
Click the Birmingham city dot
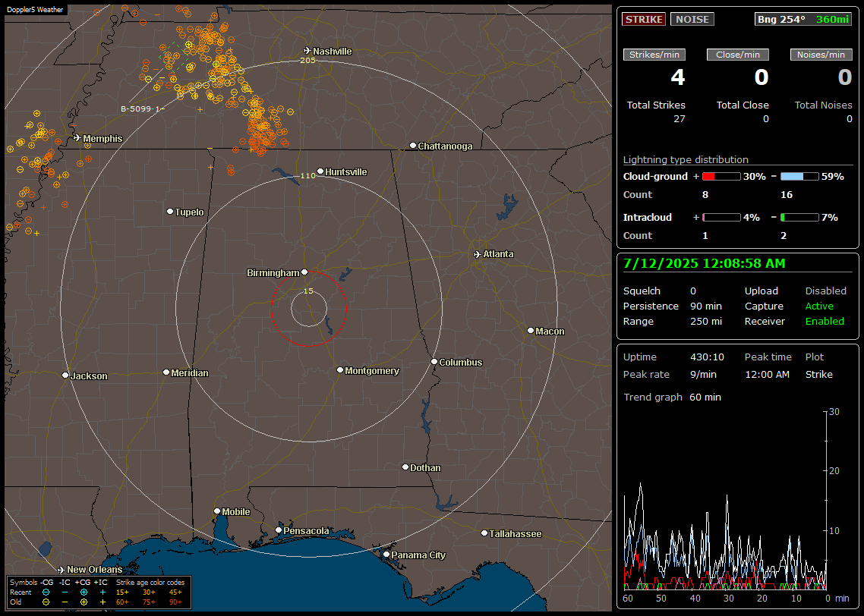point(304,272)
